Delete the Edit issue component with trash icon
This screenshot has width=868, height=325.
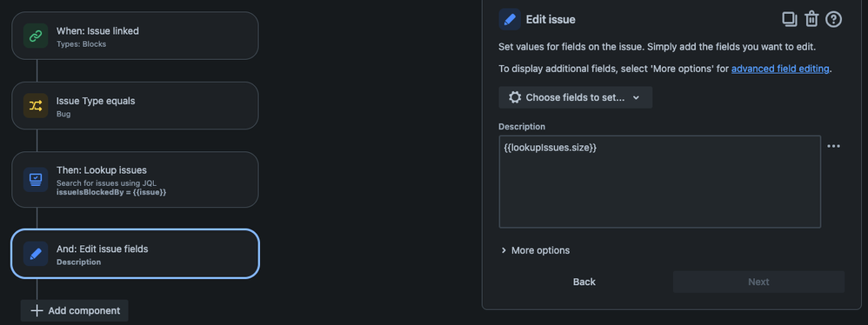pos(811,19)
